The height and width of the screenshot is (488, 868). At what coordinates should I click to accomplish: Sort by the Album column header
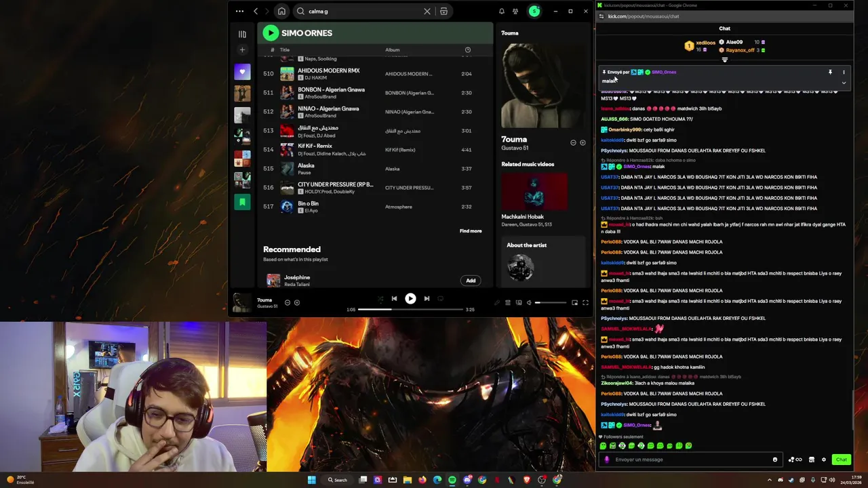point(393,49)
